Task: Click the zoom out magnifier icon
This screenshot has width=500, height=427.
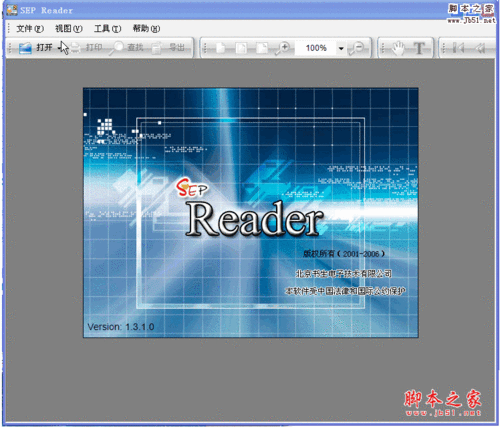Action: pos(356,48)
